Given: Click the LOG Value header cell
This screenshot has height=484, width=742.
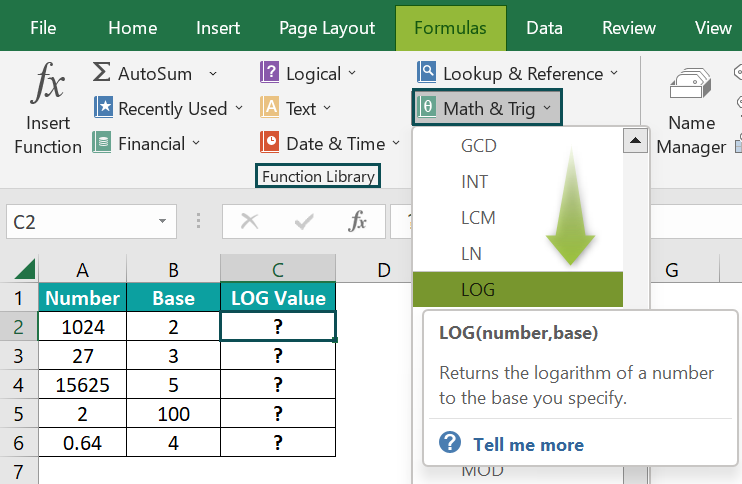Looking at the screenshot, I should coord(278,298).
